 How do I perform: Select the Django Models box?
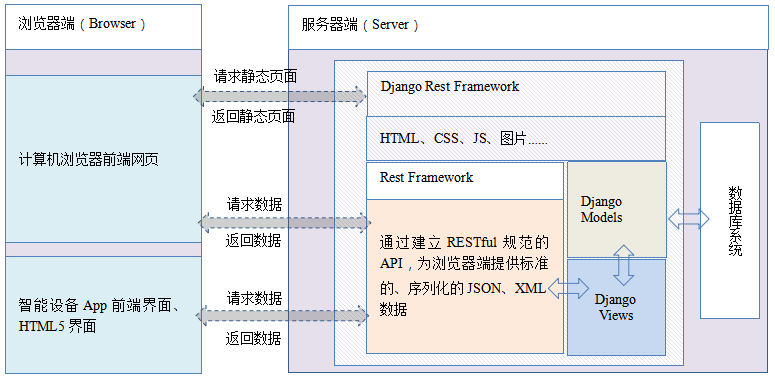pos(617,210)
